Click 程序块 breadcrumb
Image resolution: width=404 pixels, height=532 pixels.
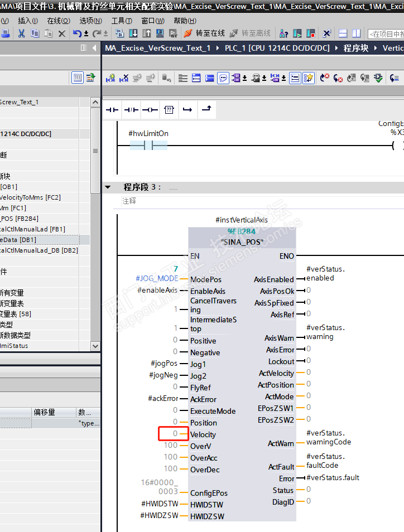point(356,48)
